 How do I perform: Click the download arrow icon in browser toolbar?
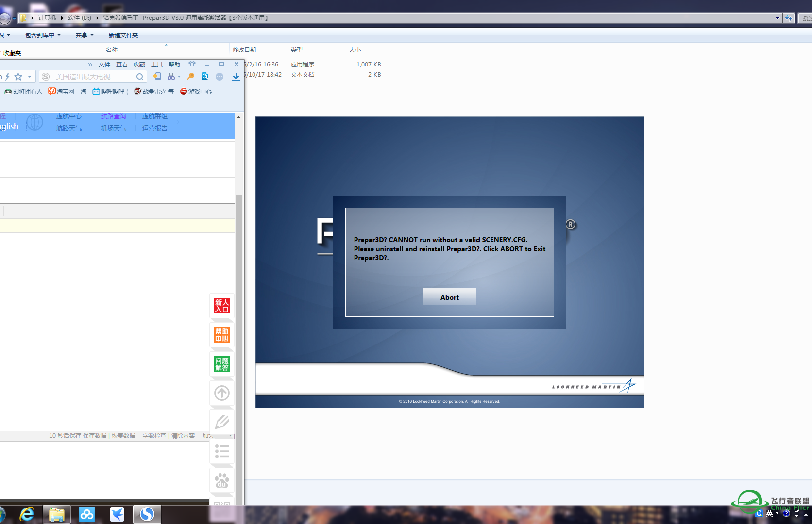click(x=236, y=77)
